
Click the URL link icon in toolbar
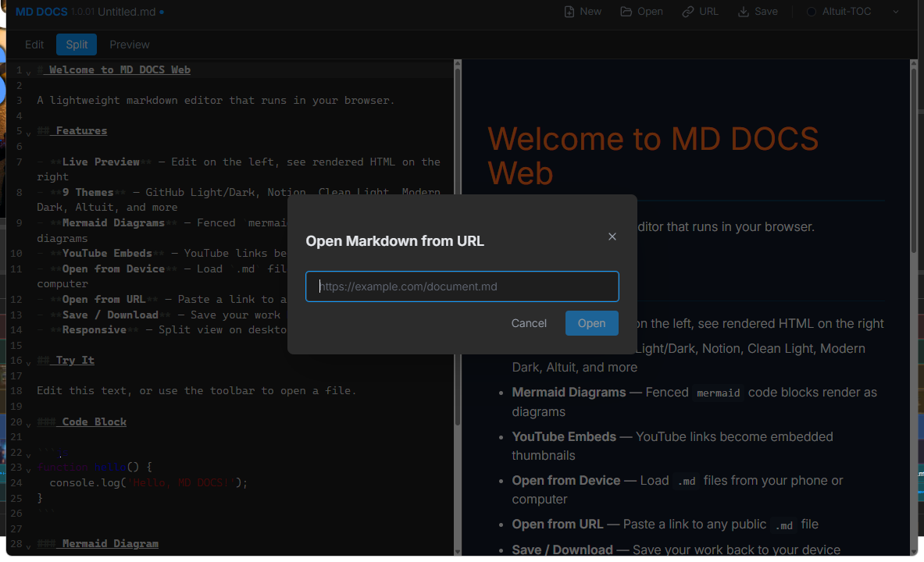point(687,12)
